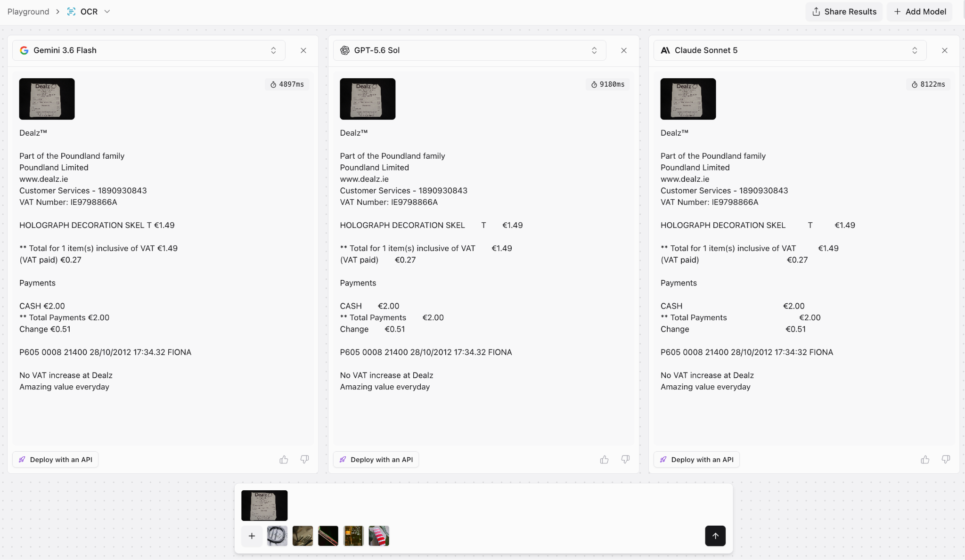Click the OCR icon in the breadcrumb

[x=71, y=11]
